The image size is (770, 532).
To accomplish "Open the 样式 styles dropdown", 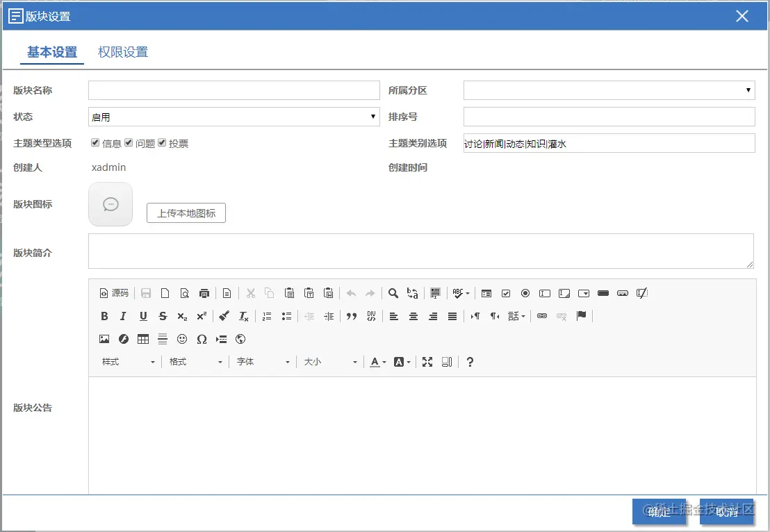I will pos(128,363).
